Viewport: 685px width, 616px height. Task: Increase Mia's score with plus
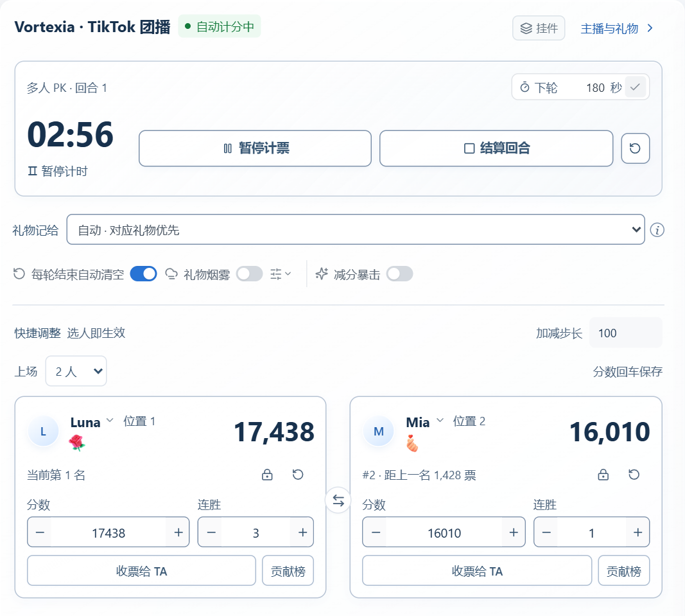pyautogui.click(x=514, y=532)
